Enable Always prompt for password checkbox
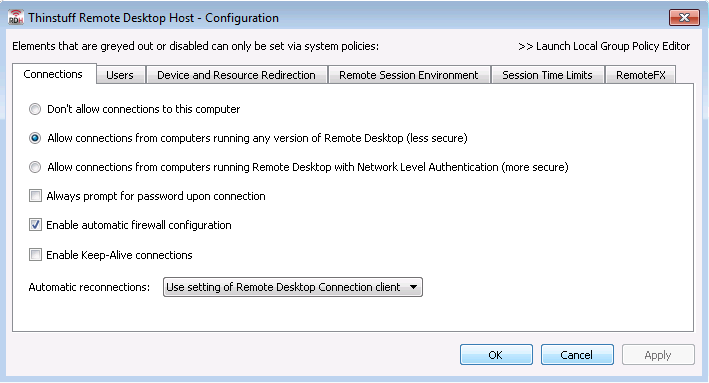The image size is (709, 383). 35,196
